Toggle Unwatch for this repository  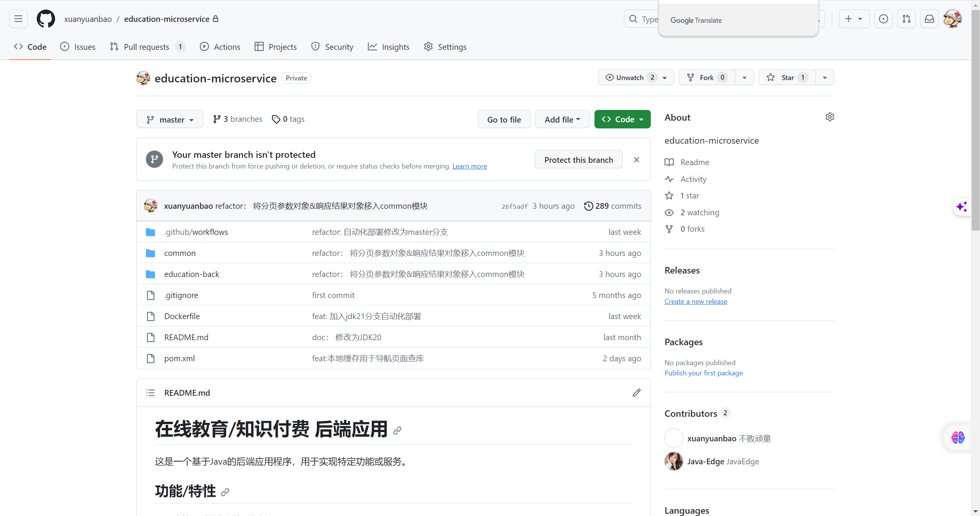630,77
